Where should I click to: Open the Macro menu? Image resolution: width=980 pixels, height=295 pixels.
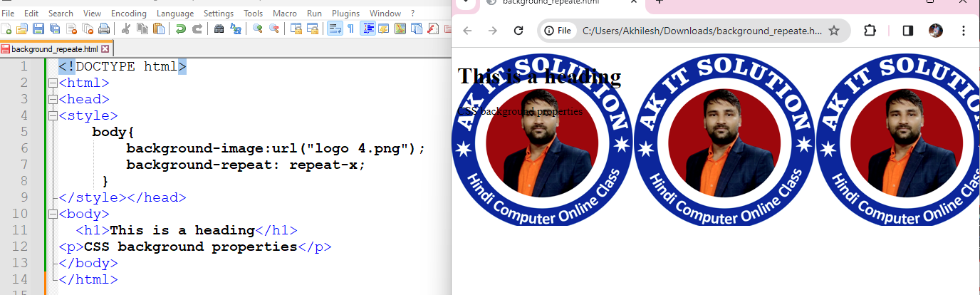[284, 14]
